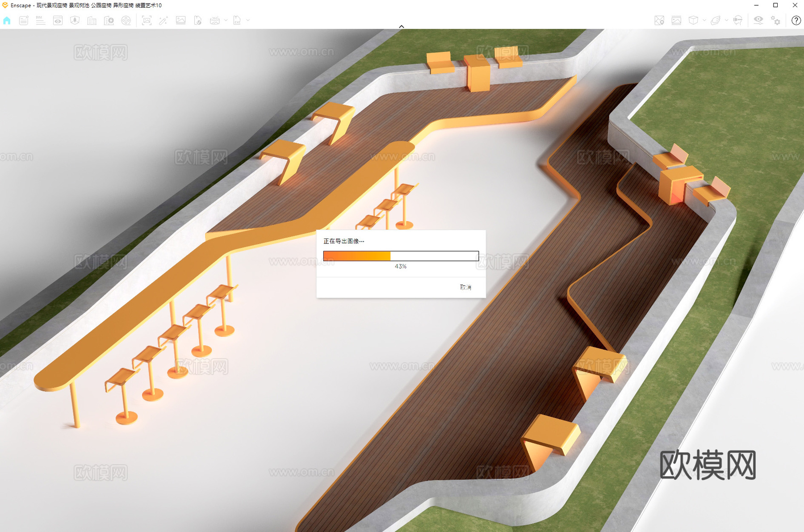Open the Help question mark icon

tap(796, 21)
